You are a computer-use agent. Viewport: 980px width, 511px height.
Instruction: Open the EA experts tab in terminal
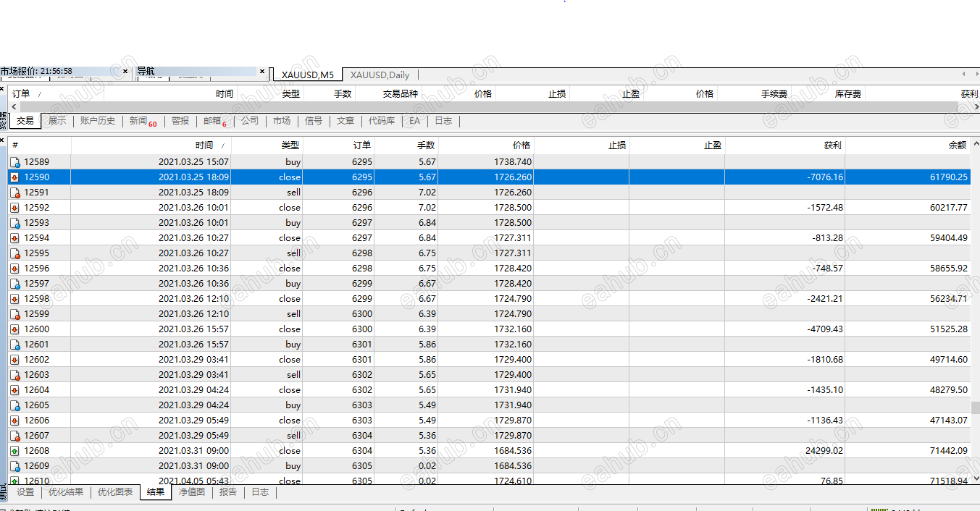414,121
